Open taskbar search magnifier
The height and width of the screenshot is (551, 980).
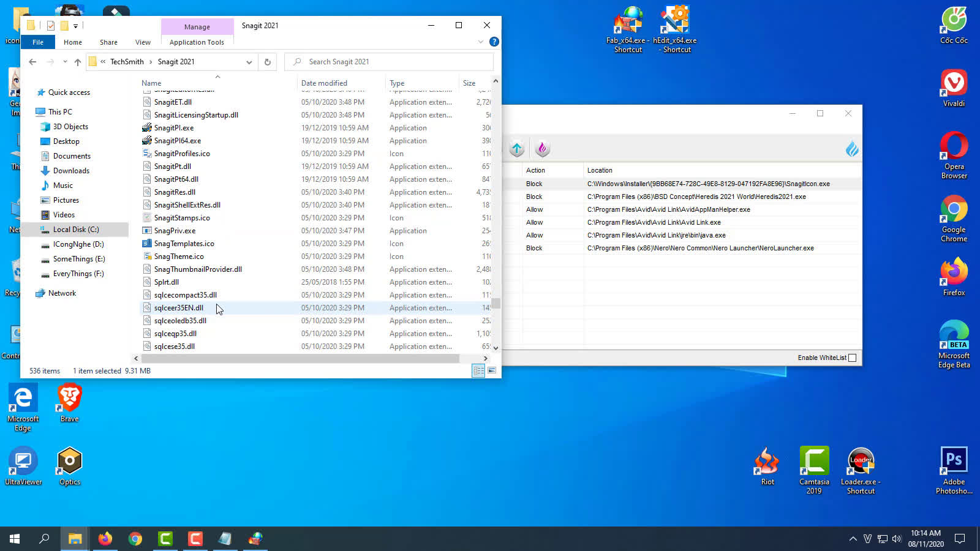click(x=44, y=539)
